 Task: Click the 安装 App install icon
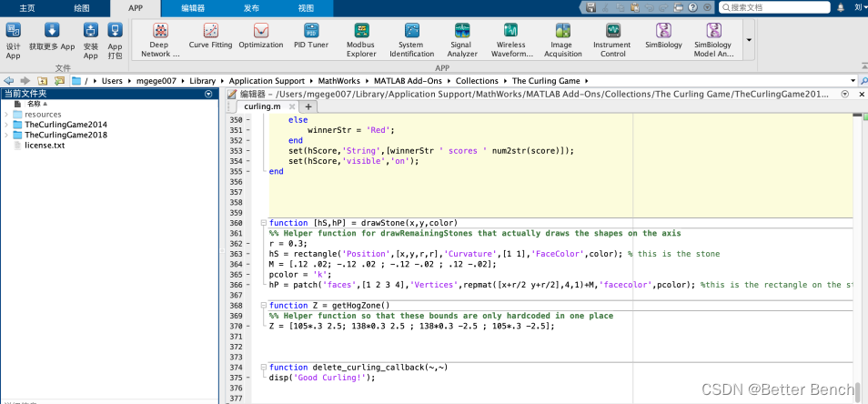[x=91, y=30]
